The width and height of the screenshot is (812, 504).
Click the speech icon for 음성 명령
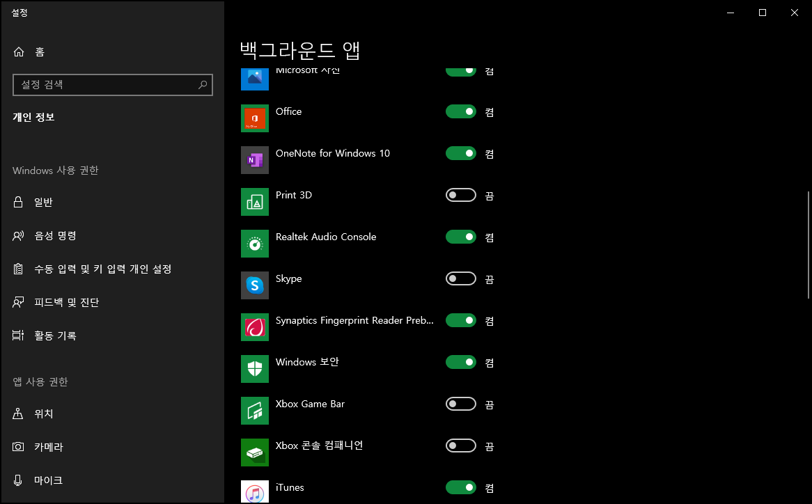pyautogui.click(x=18, y=236)
